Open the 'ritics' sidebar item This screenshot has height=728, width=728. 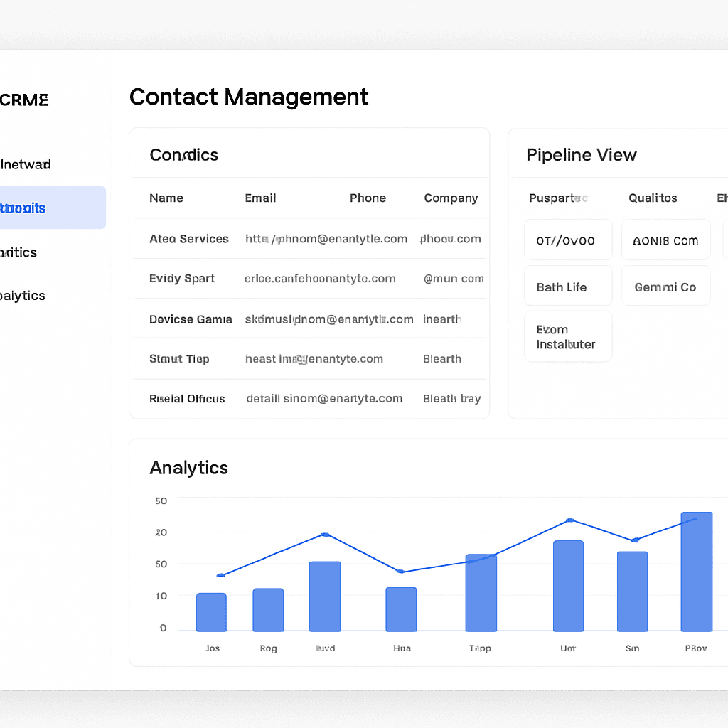[18, 252]
